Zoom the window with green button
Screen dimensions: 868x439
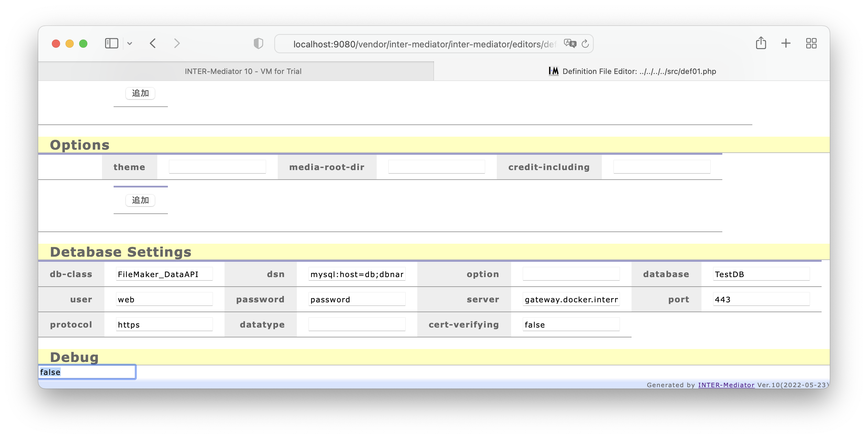coord(83,44)
